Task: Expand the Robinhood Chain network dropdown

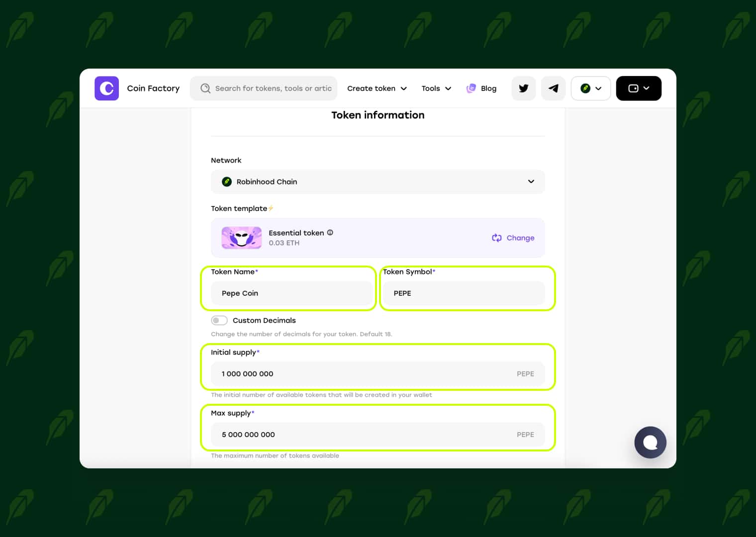Action: (x=378, y=181)
